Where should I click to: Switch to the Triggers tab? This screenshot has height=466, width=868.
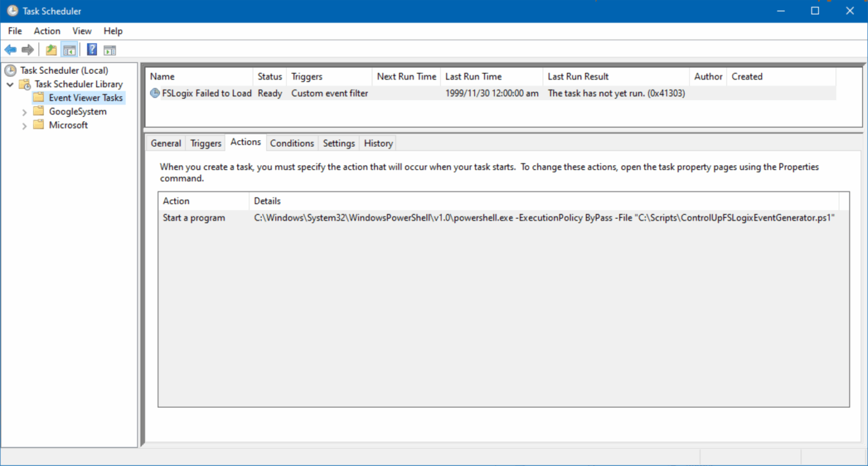(205, 143)
